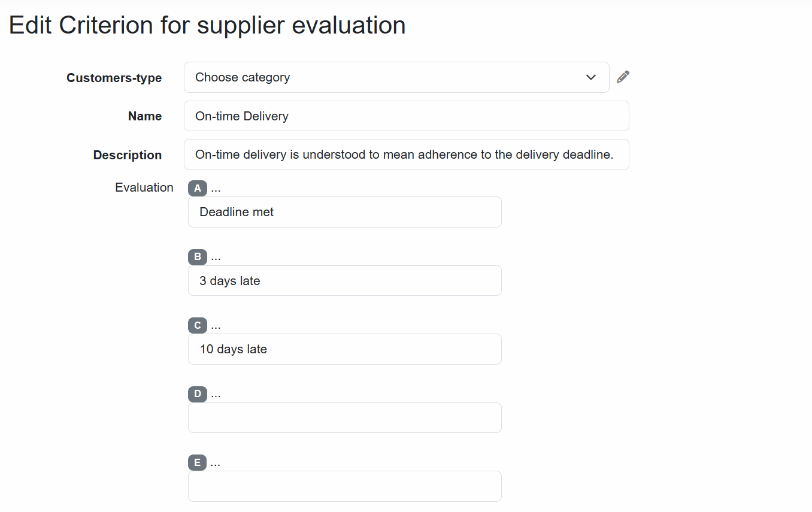The image size is (812, 512).
Task: Click into the Description text field
Action: 406,154
